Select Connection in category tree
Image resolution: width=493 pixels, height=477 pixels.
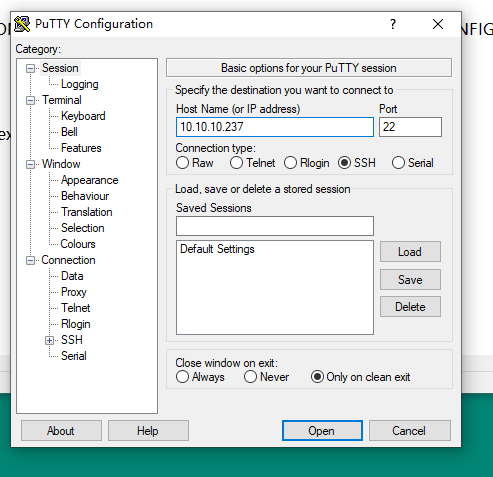pos(68,260)
